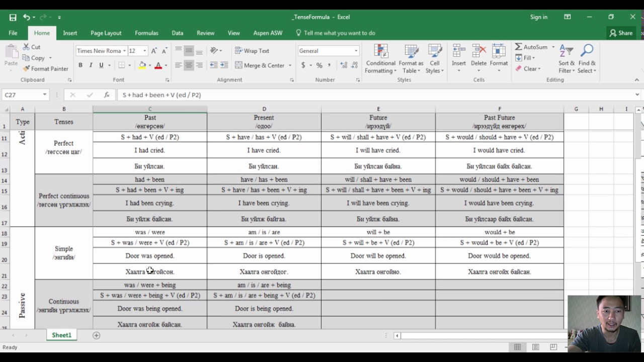644x362 pixels.
Task: Click the Wrap Text button
Action: click(252, 51)
